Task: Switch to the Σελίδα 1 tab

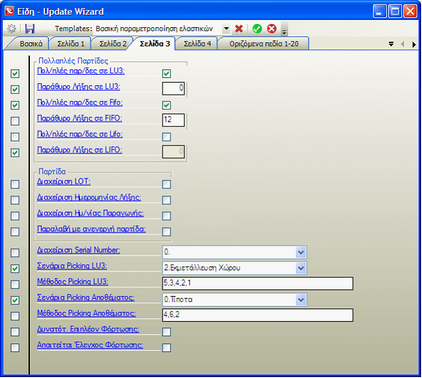Action: (71, 44)
